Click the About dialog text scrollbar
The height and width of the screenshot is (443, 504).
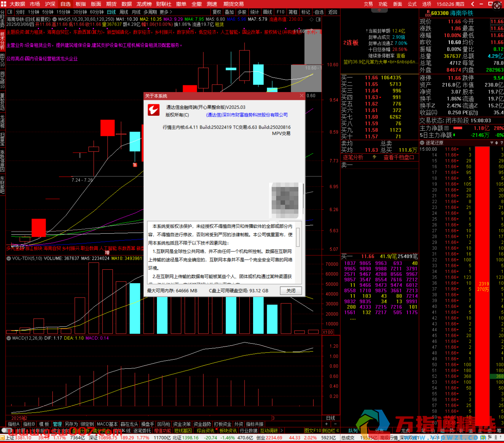coord(298,237)
